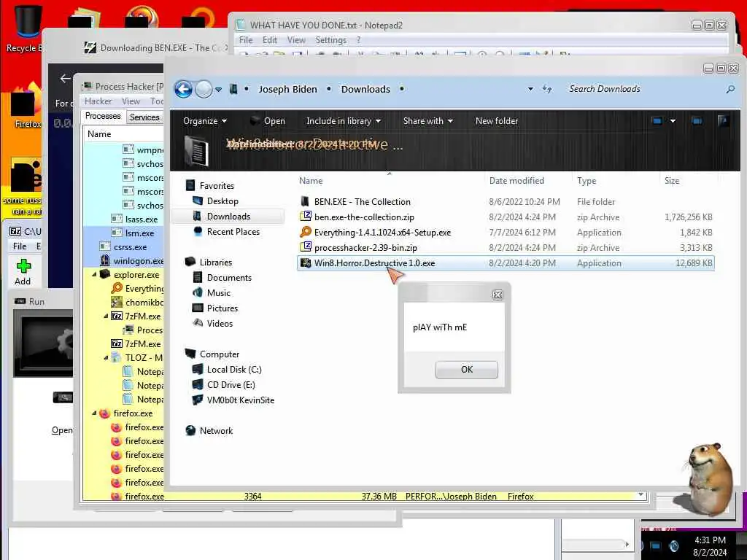Viewport: 747px width, 560px height.
Task: Open the View menu in Notepad2
Action: [x=296, y=40]
